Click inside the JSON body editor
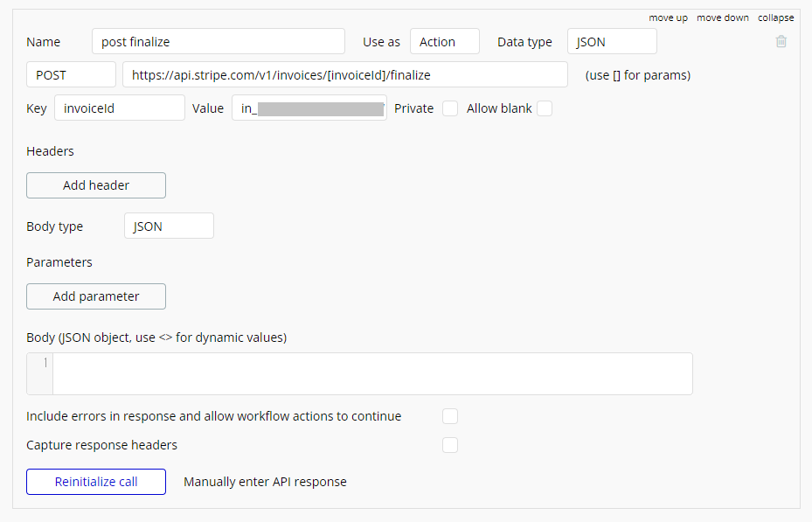 pos(372,373)
